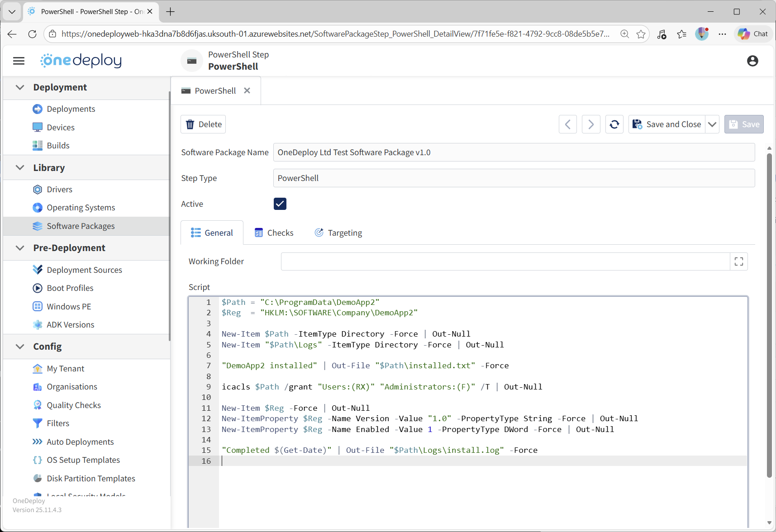Open the Drivers library item
The width and height of the screenshot is (776, 532).
coord(59,190)
